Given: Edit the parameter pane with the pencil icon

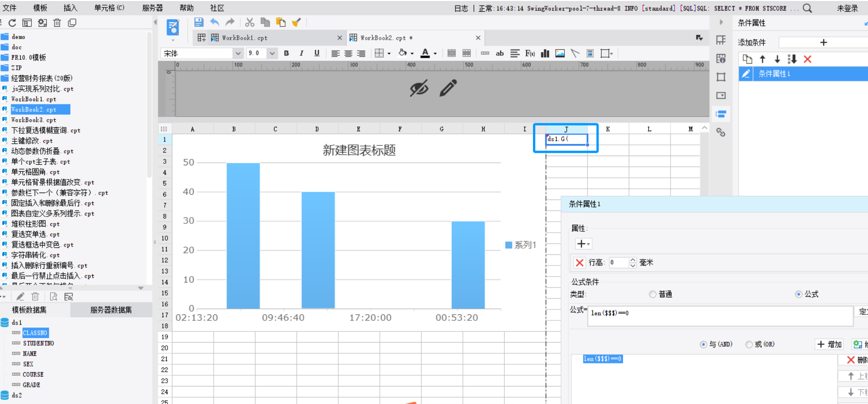Looking at the screenshot, I should pos(448,88).
